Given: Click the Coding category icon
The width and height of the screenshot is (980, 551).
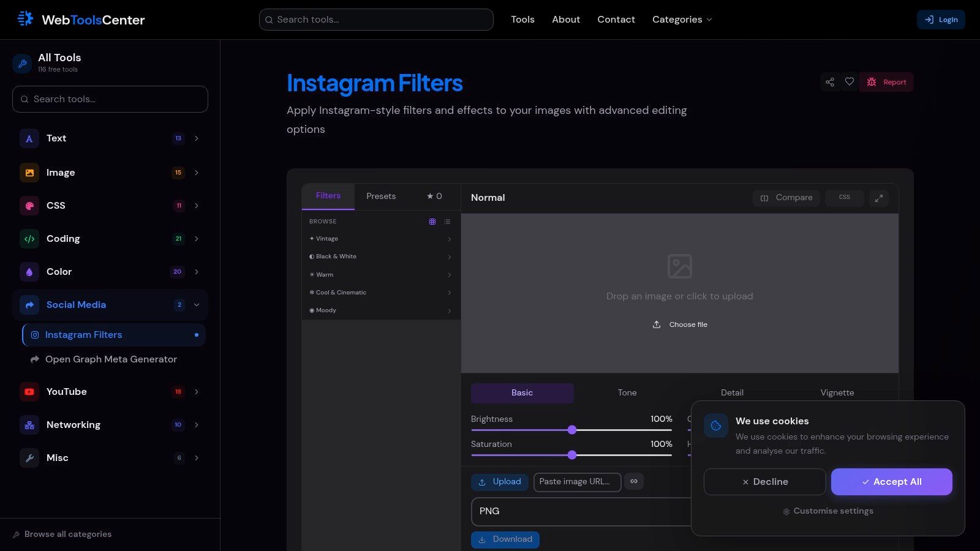Looking at the screenshot, I should (x=29, y=239).
